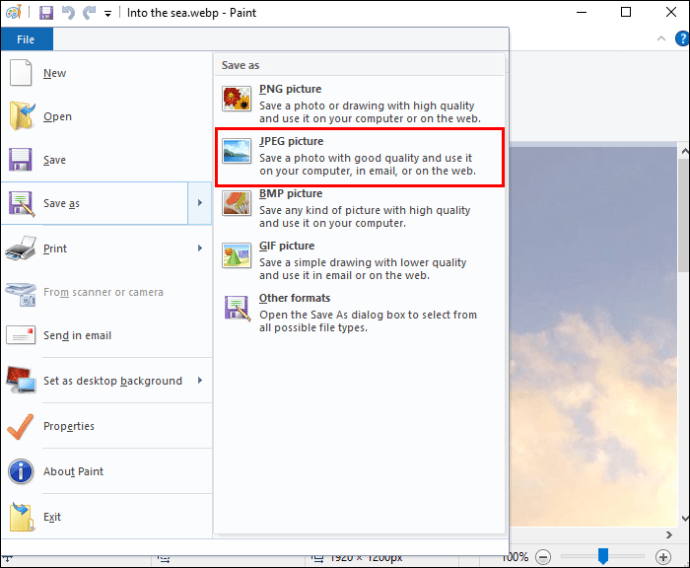Image resolution: width=690 pixels, height=568 pixels.
Task: Open the Customize Quick Access Toolbar dropdown
Action: pos(108,14)
